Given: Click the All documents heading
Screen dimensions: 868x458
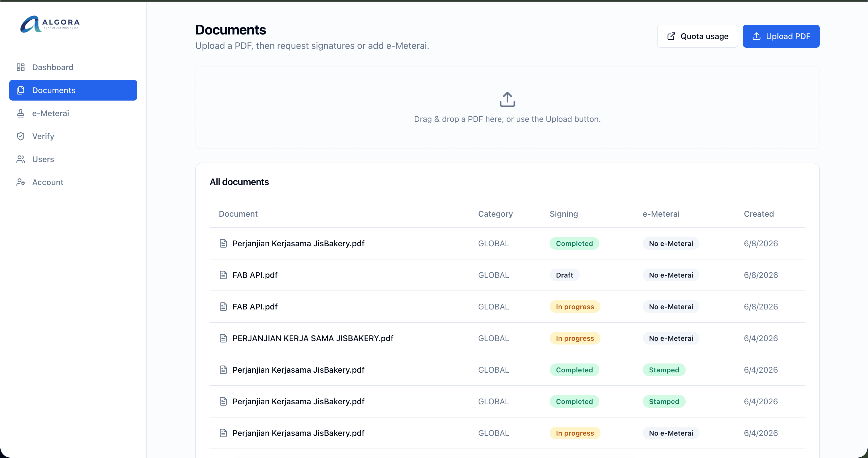Looking at the screenshot, I should [239, 182].
